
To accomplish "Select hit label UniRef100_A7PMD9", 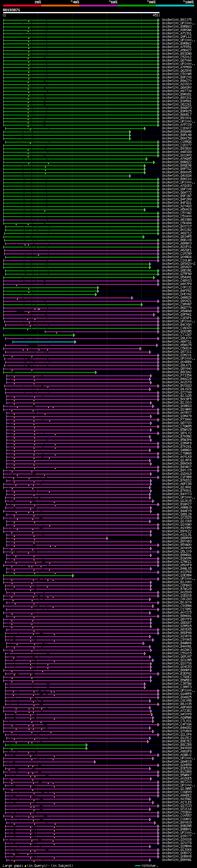I will click(x=177, y=67).
